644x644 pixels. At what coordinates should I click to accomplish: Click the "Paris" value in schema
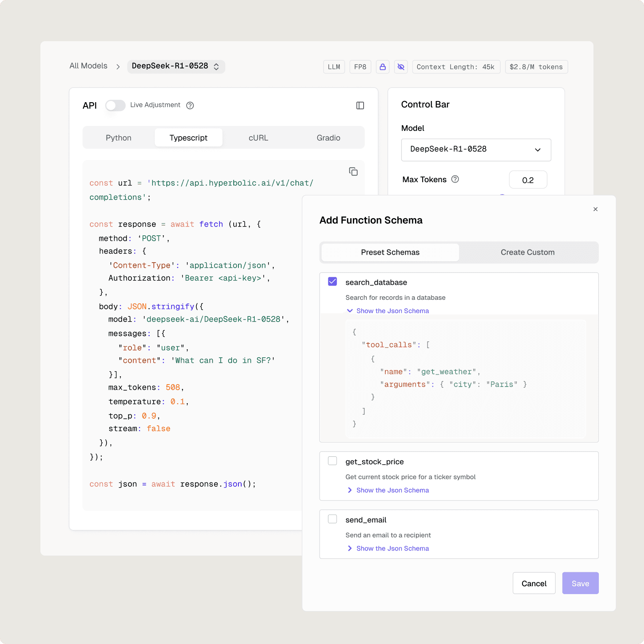click(x=502, y=385)
